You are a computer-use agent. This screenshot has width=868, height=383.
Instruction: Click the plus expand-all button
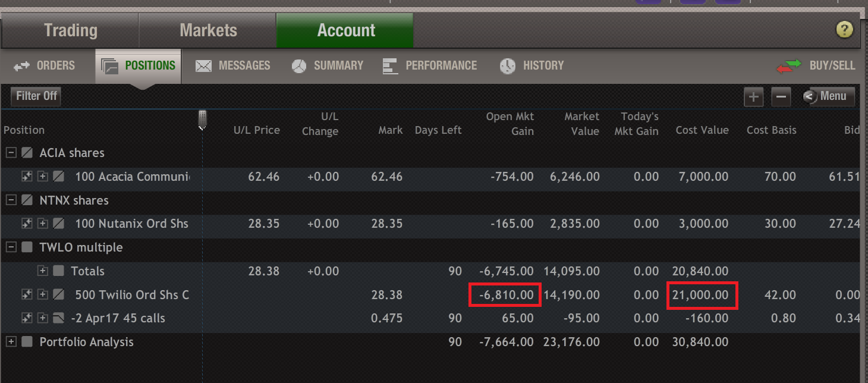pyautogui.click(x=753, y=97)
